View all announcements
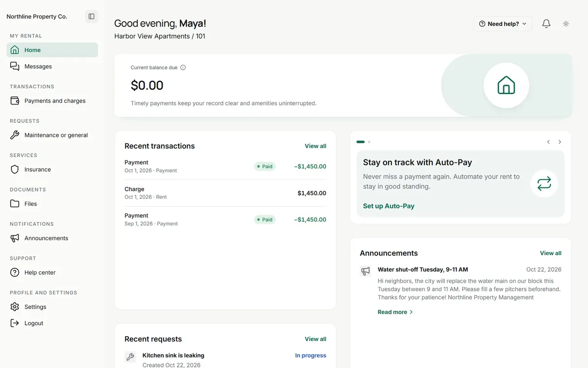This screenshot has height=368, width=588. point(551,253)
